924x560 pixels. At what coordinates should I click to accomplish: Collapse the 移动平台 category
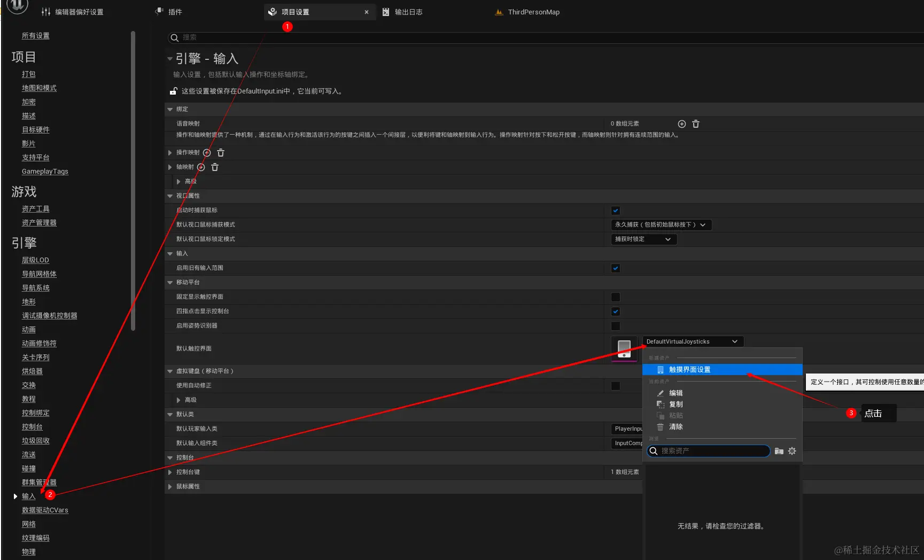coord(170,283)
